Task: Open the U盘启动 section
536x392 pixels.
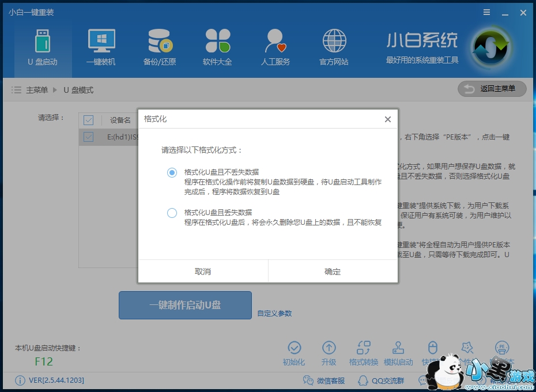Action: point(43,48)
